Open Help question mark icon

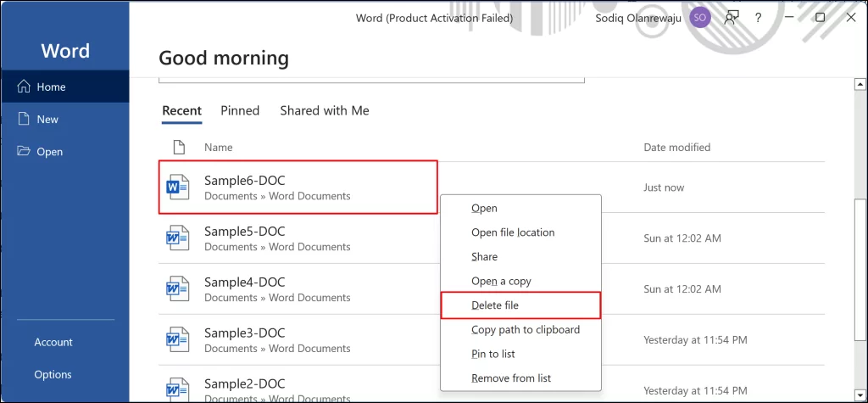click(759, 18)
